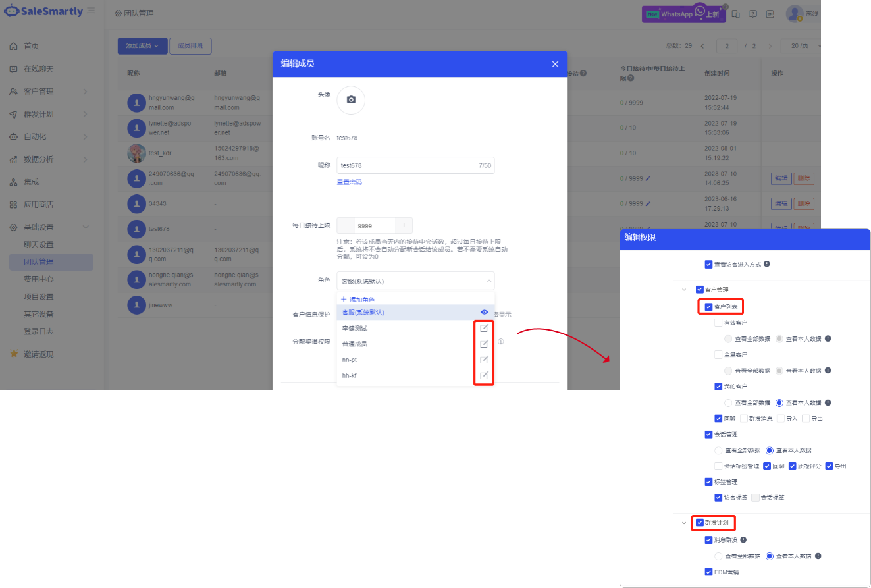This screenshot has height=588, width=871.
Task: Click the info icon beside 查看访客进入方式
Action: pyautogui.click(x=767, y=264)
